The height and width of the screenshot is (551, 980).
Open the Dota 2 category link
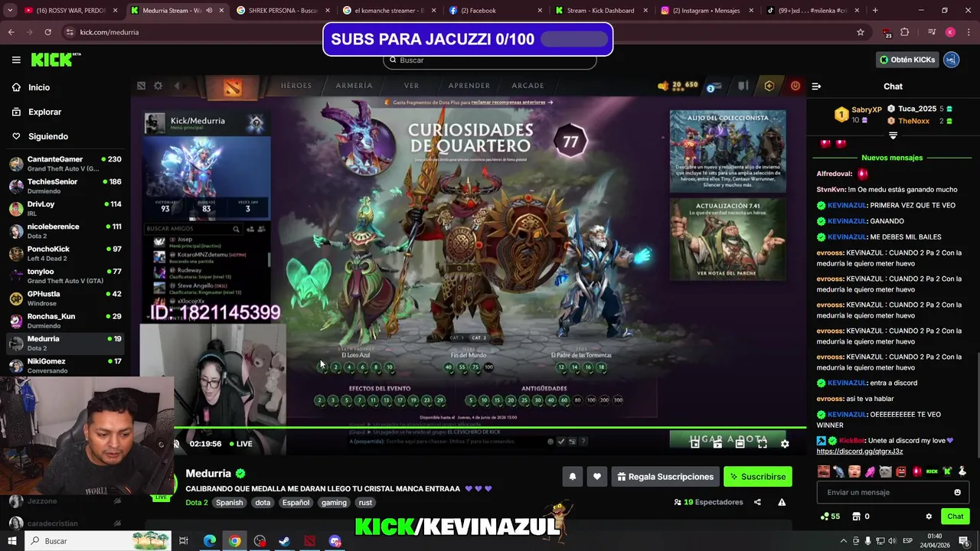point(196,503)
